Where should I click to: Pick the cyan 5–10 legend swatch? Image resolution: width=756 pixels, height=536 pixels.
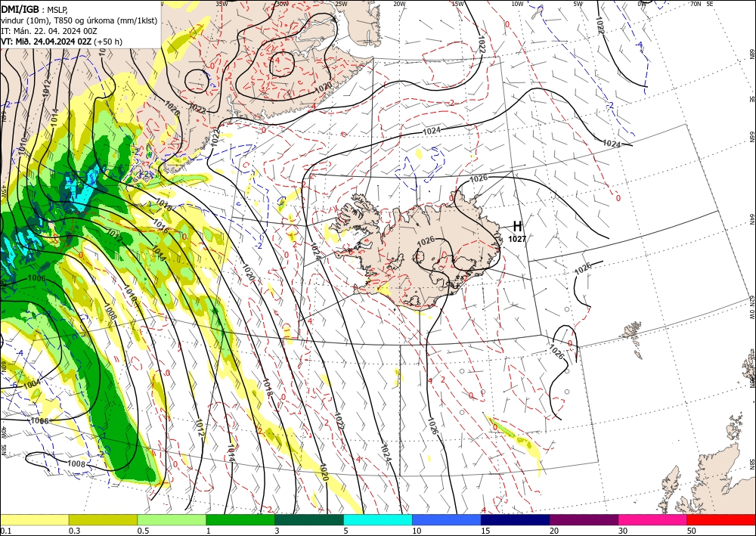tap(378, 519)
